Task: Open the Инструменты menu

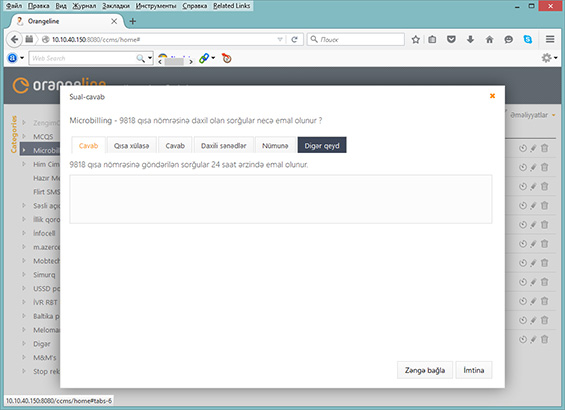Action: 156,6
